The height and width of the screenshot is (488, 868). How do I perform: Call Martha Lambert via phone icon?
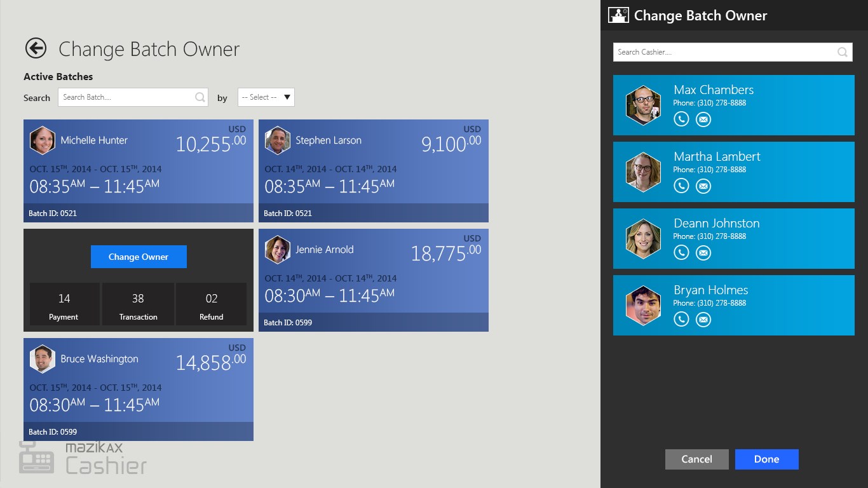pyautogui.click(x=681, y=186)
